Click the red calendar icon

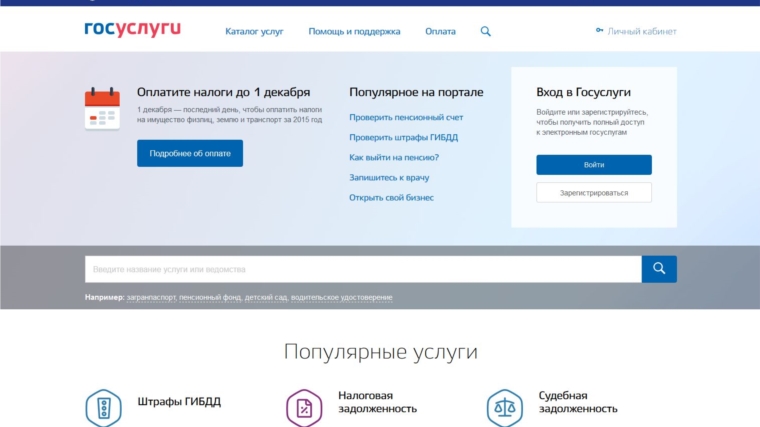pyautogui.click(x=102, y=109)
